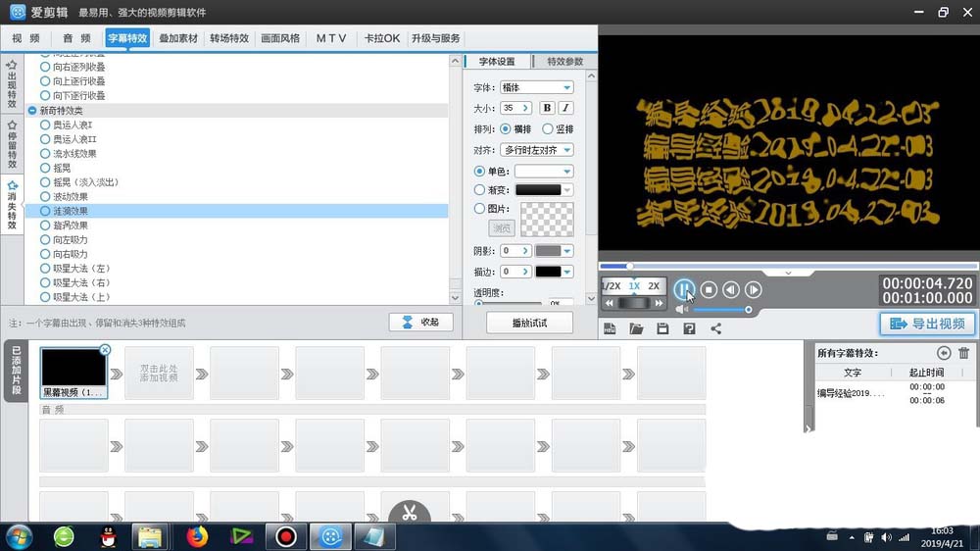Open the 音频 tab
The height and width of the screenshot is (551, 980).
76,38
